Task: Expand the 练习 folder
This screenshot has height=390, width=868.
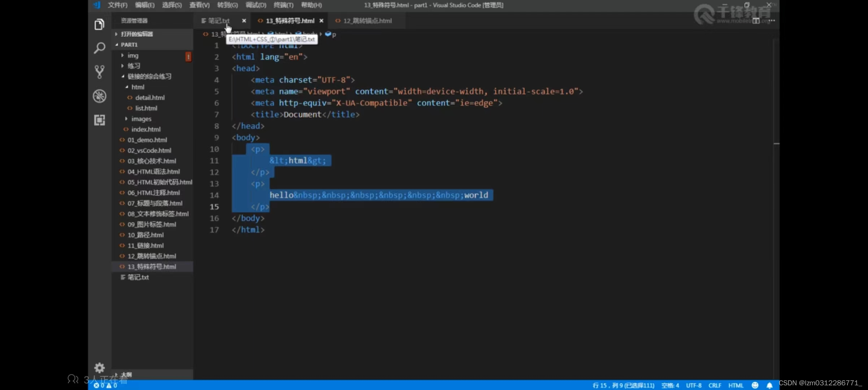Action: (x=152, y=66)
